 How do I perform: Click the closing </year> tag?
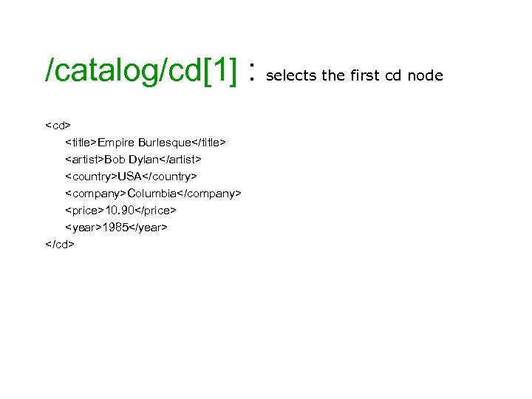[x=148, y=228]
